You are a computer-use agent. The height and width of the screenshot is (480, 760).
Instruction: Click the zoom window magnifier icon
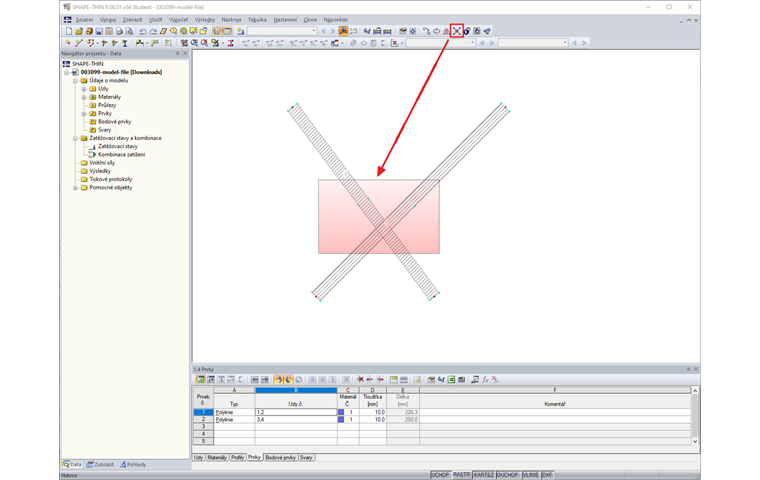pos(194,43)
